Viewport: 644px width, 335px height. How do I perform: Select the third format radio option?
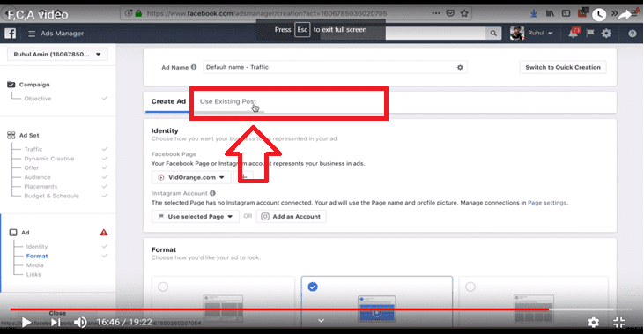(x=470, y=287)
